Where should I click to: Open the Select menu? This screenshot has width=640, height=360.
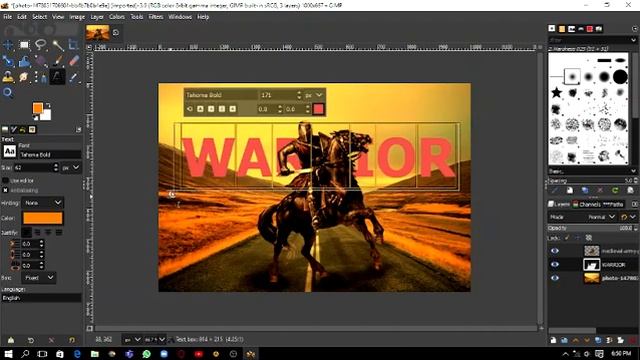[x=40, y=17]
